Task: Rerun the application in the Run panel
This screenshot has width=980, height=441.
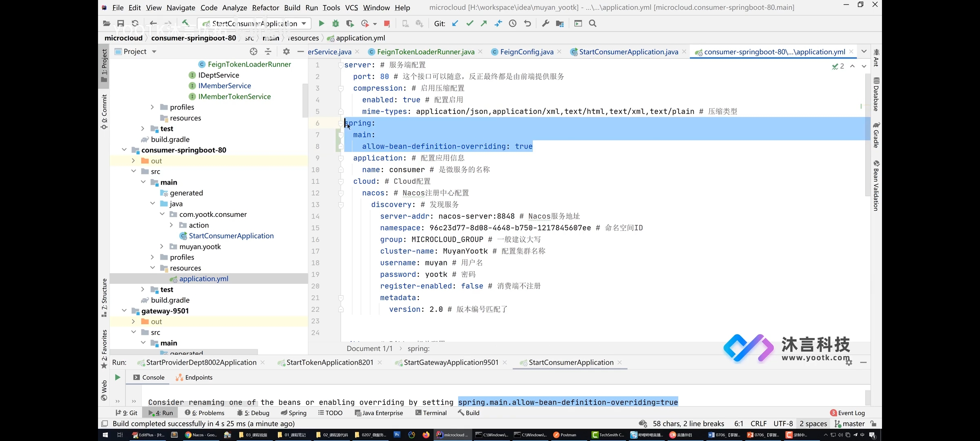Action: [x=118, y=377]
